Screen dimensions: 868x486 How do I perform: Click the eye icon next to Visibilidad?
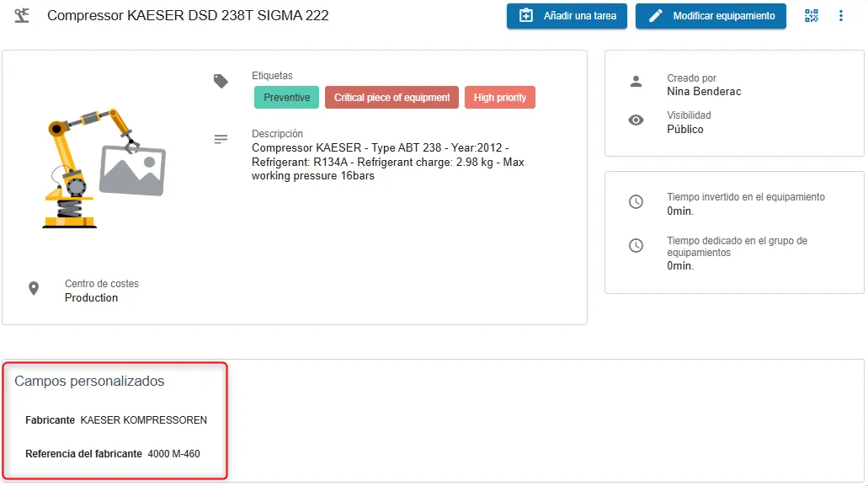click(x=636, y=120)
